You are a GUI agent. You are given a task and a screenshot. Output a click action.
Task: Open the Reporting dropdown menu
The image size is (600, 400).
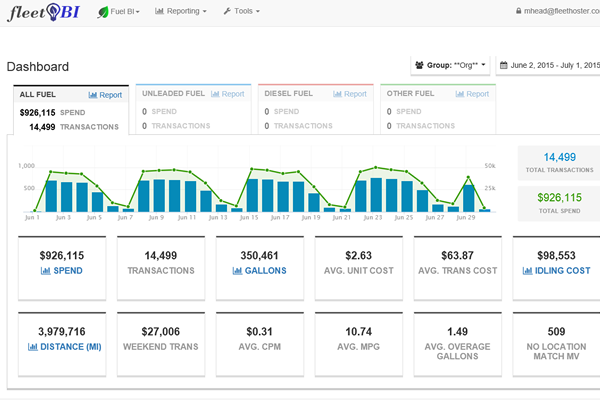[x=181, y=11]
